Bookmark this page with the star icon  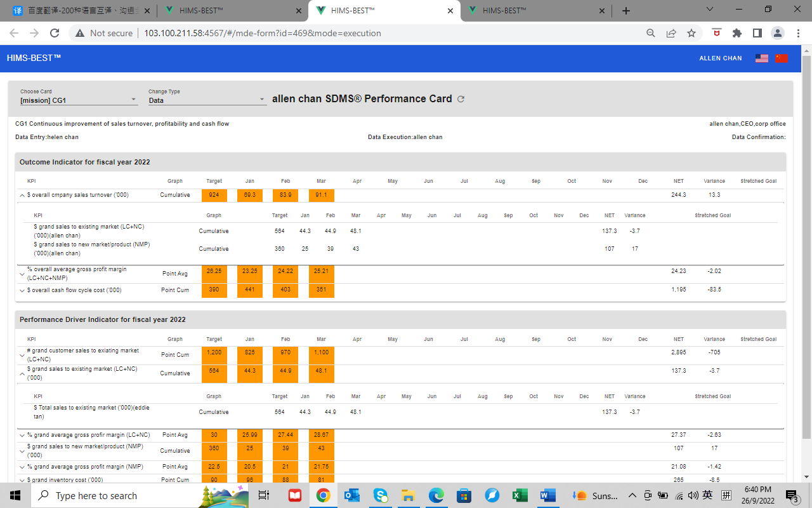pos(691,33)
